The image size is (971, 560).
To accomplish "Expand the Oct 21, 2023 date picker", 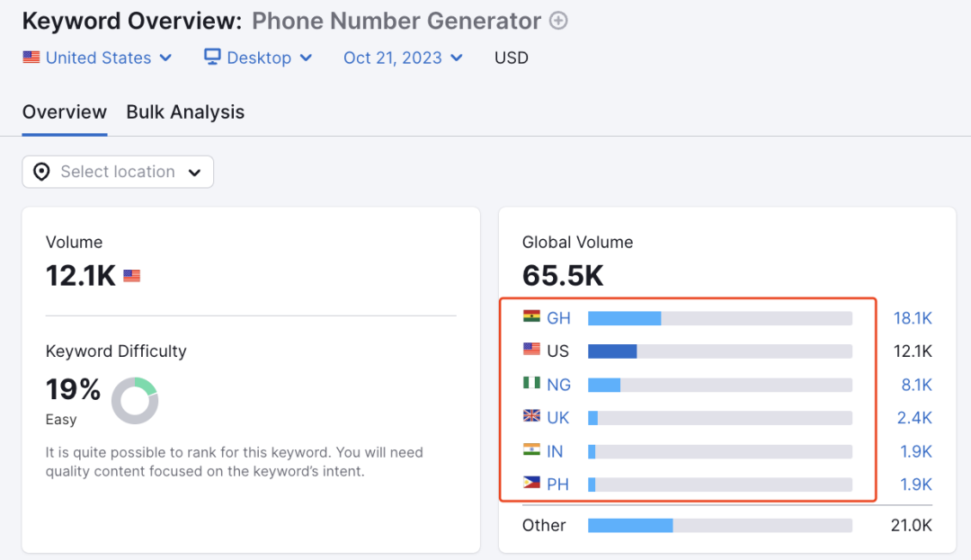I will pyautogui.click(x=403, y=58).
